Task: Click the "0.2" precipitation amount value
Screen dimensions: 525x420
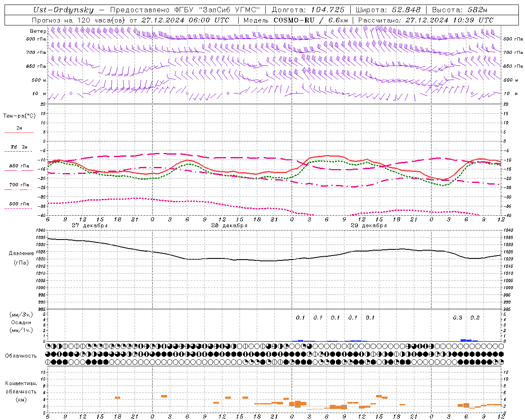Action: click(475, 317)
